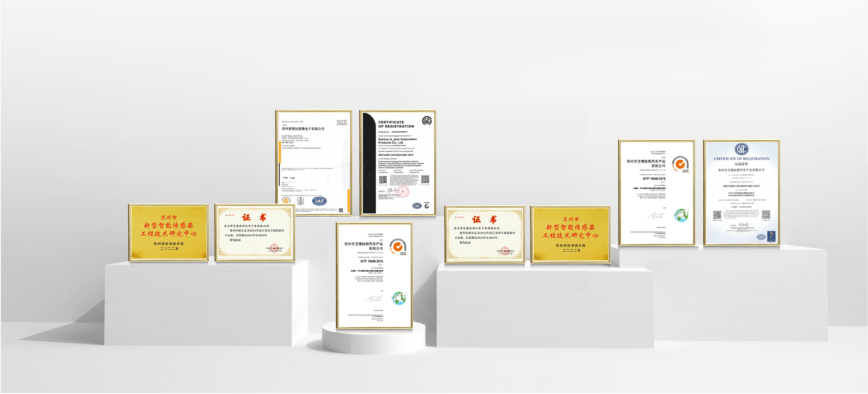Click the 'ISO 9001:2015' standard text
The width and height of the screenshot is (868, 394).
288,143
